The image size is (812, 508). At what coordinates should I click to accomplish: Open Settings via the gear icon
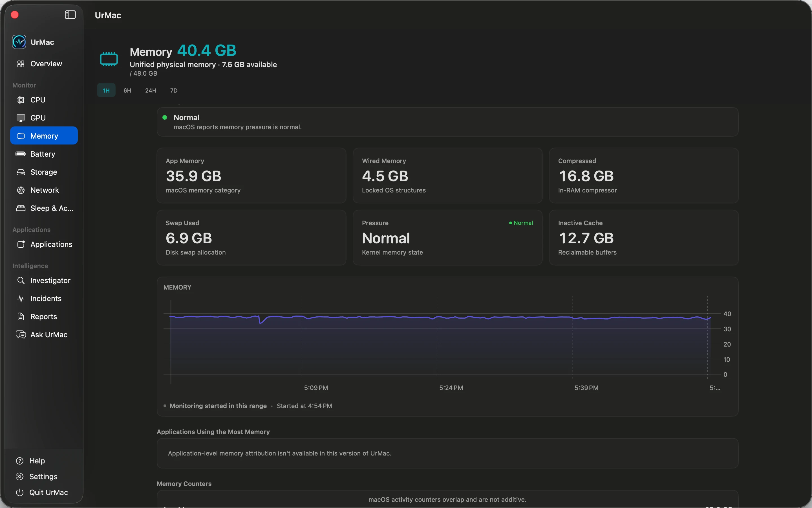[x=20, y=476]
